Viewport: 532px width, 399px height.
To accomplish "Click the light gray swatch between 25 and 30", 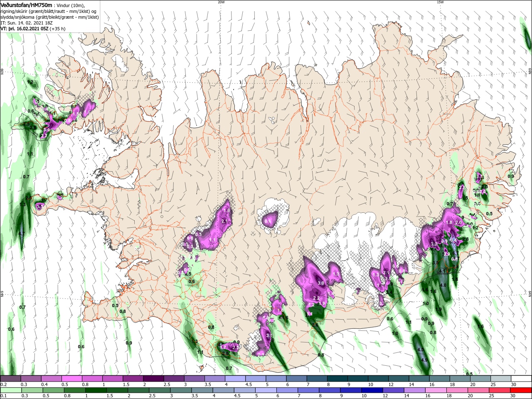I will tap(500, 379).
